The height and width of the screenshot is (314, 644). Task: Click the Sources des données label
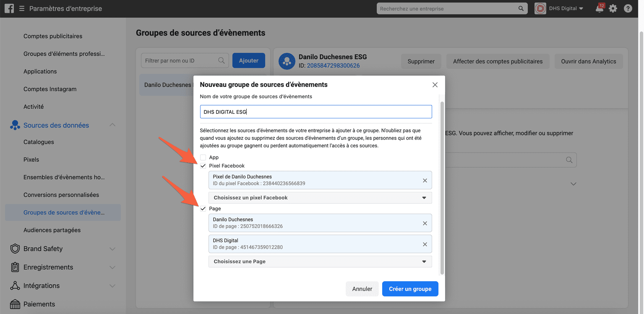tap(56, 125)
